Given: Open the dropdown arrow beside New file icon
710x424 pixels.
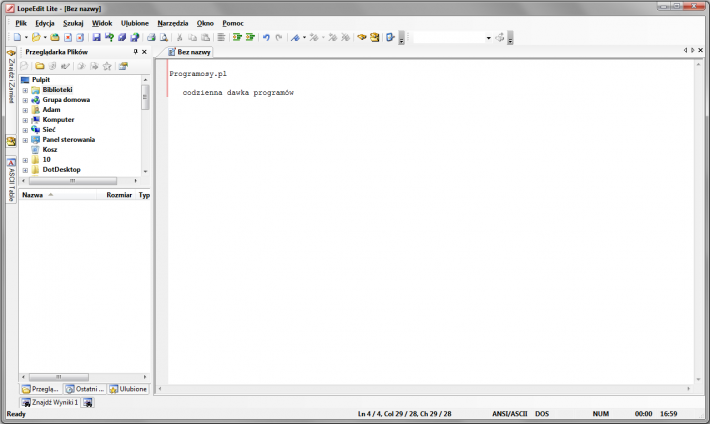Looking at the screenshot, I should point(26,38).
